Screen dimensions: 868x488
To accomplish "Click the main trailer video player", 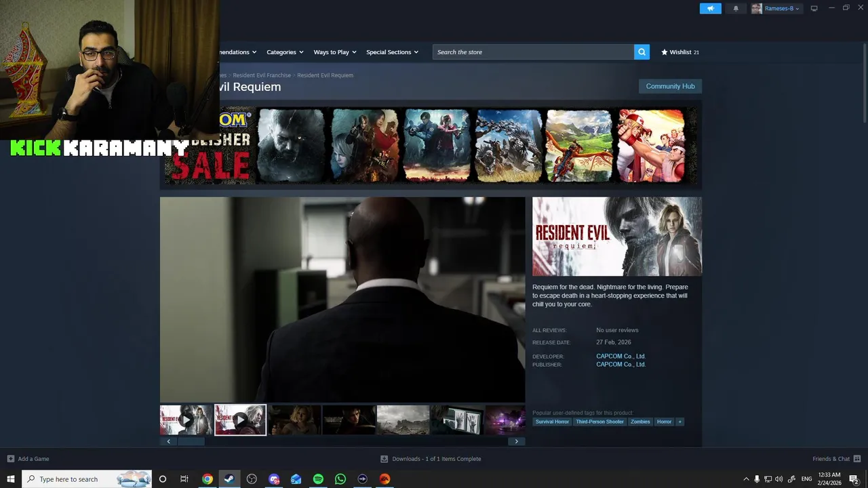I will (x=342, y=300).
